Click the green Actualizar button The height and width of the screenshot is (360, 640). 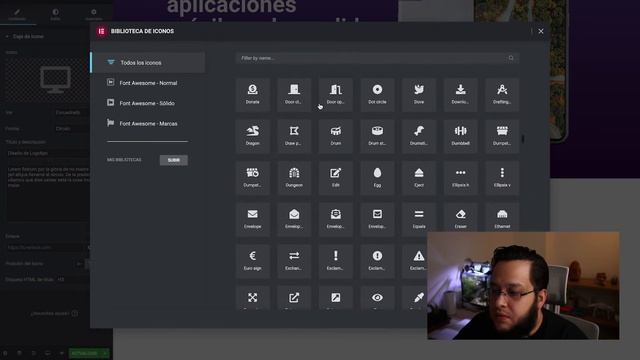pyautogui.click(x=85, y=353)
